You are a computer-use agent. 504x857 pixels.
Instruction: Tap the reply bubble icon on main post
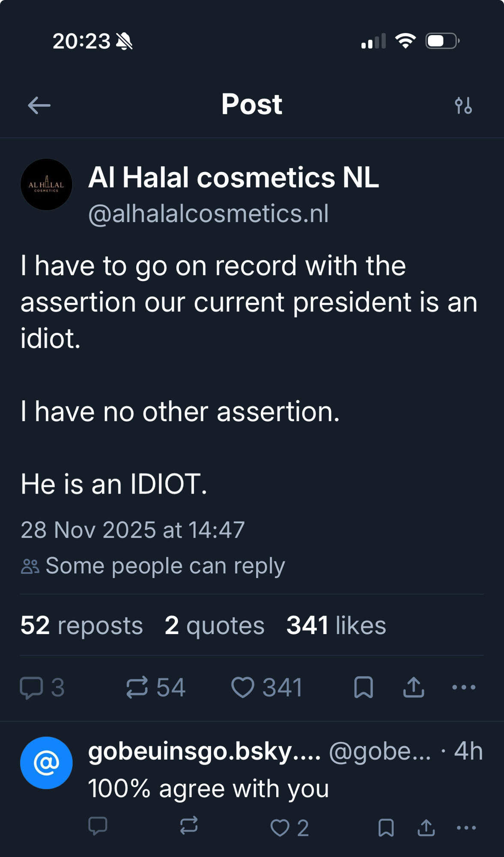[32, 687]
